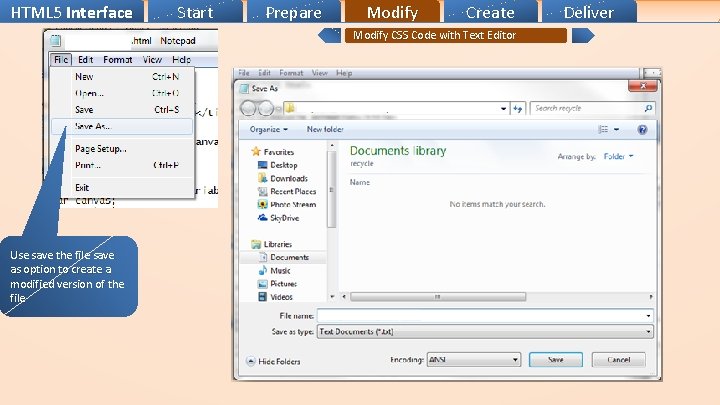
Task: Choose Save from the File menu
Action: (x=122, y=110)
